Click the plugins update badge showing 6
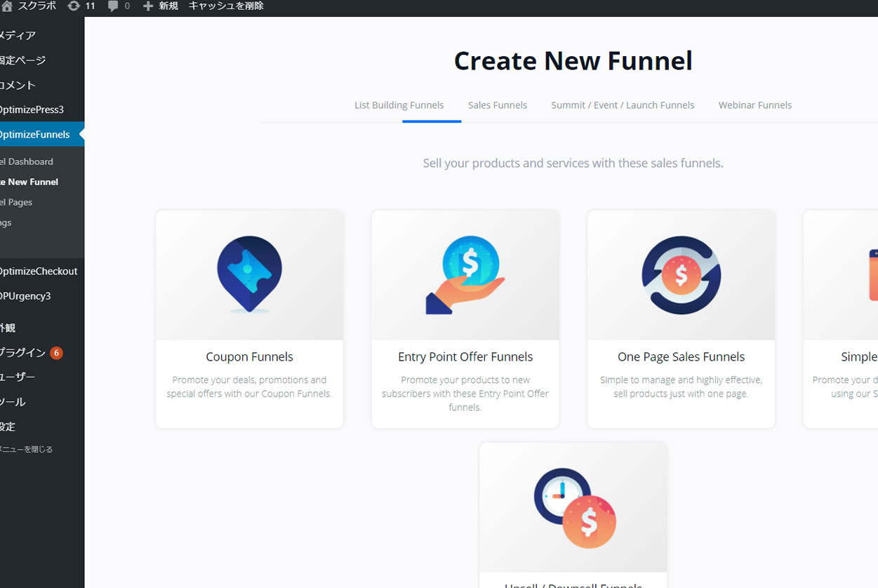The width and height of the screenshot is (878, 588). pos(56,353)
